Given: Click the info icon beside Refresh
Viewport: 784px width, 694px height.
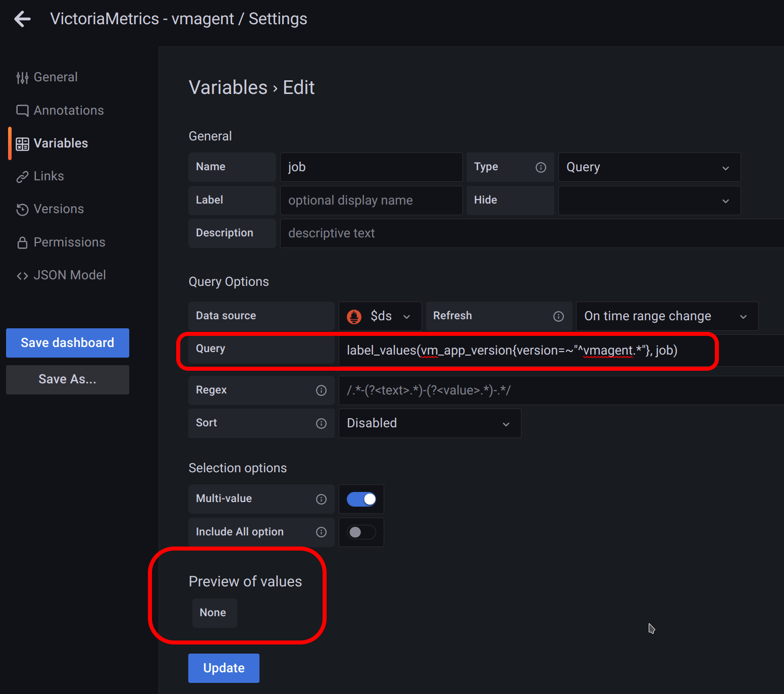Looking at the screenshot, I should click(558, 316).
